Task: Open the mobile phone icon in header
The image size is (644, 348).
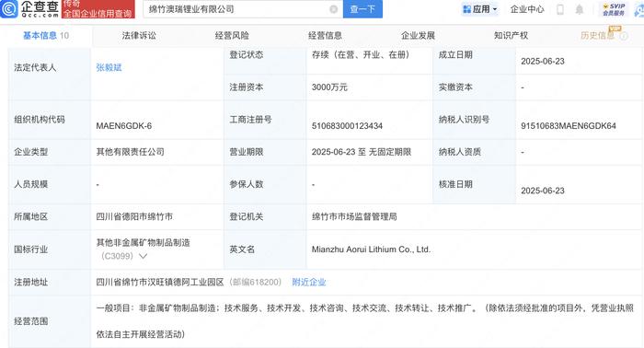Action: click(x=559, y=9)
